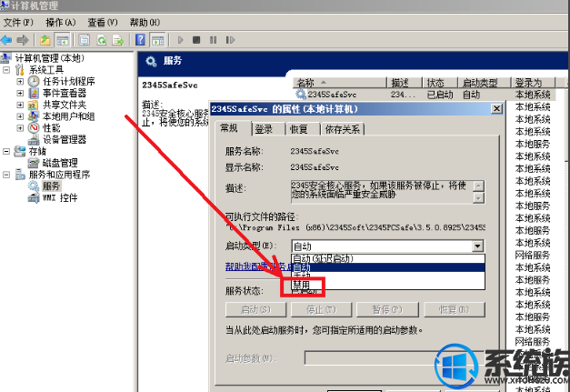The height and width of the screenshot is (392, 570).
Task: Click the 恢复(R) service button
Action: pos(455,309)
